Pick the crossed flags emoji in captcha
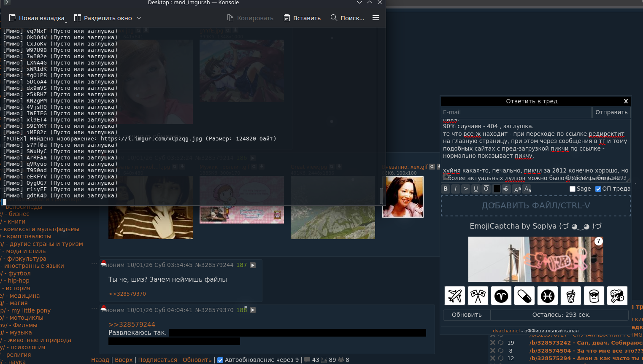Screen dimensions: 643x364 (x=478, y=296)
